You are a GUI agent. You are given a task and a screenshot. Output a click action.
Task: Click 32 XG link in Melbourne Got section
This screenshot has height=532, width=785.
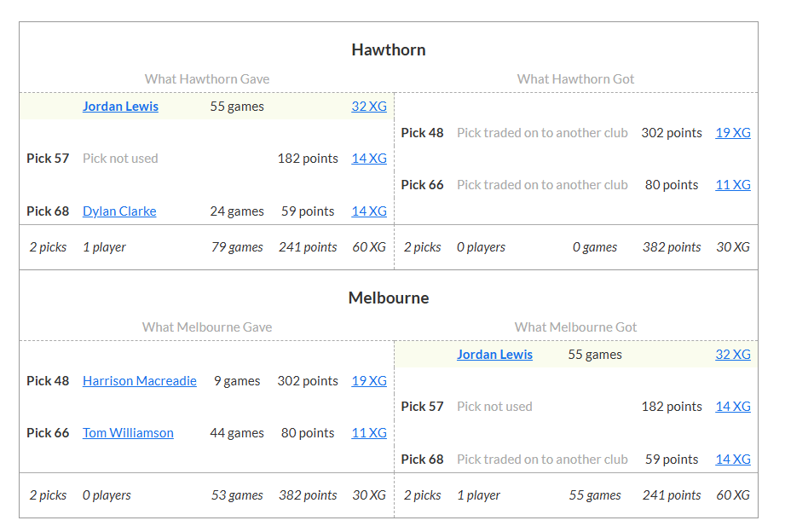[x=732, y=355]
